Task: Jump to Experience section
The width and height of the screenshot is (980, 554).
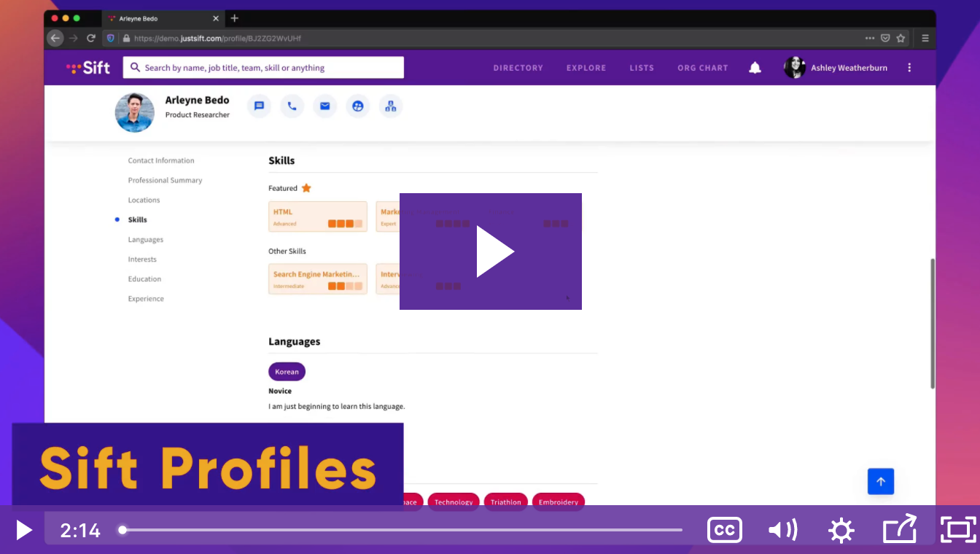Action: [146, 298]
